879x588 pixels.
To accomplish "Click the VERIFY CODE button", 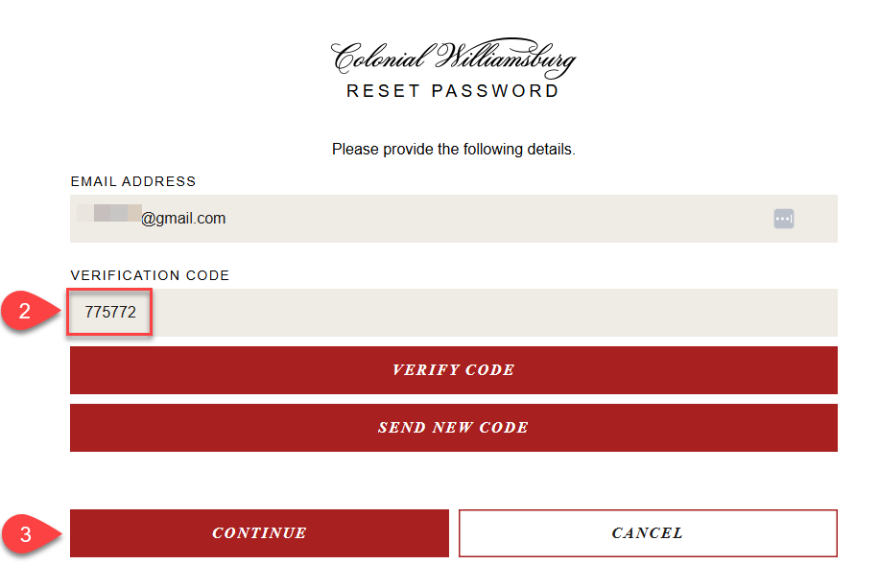I will [454, 370].
